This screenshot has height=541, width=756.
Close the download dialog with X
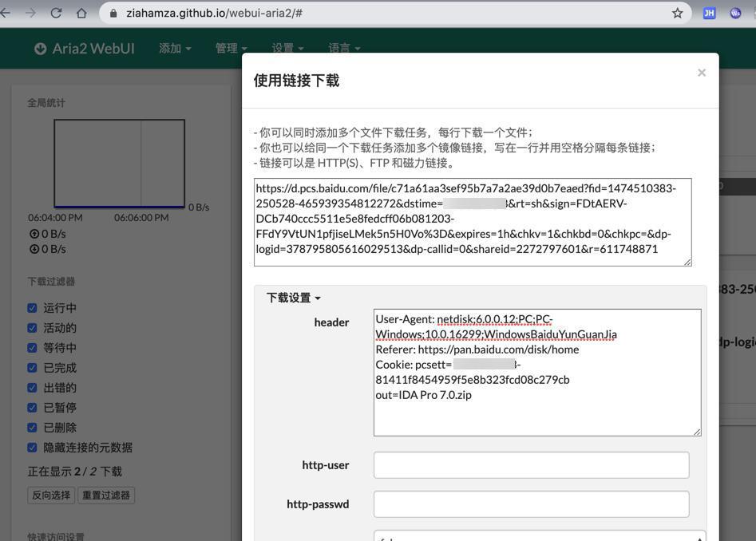click(x=702, y=73)
